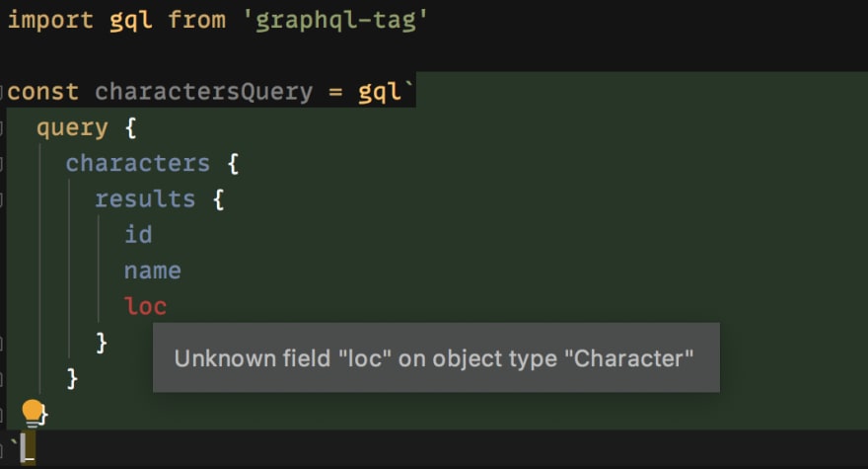The height and width of the screenshot is (469, 868).
Task: Collapse the fold marker next to characters {
Action: click(x=2, y=164)
